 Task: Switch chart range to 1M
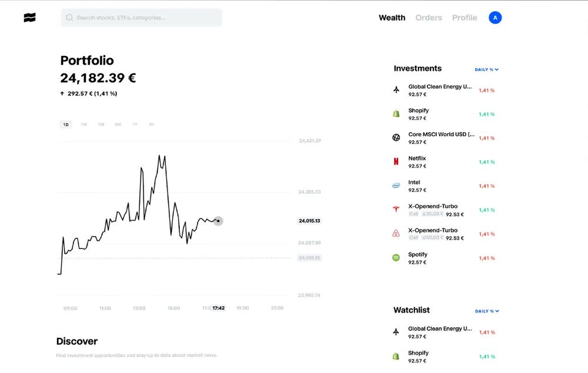pos(101,125)
